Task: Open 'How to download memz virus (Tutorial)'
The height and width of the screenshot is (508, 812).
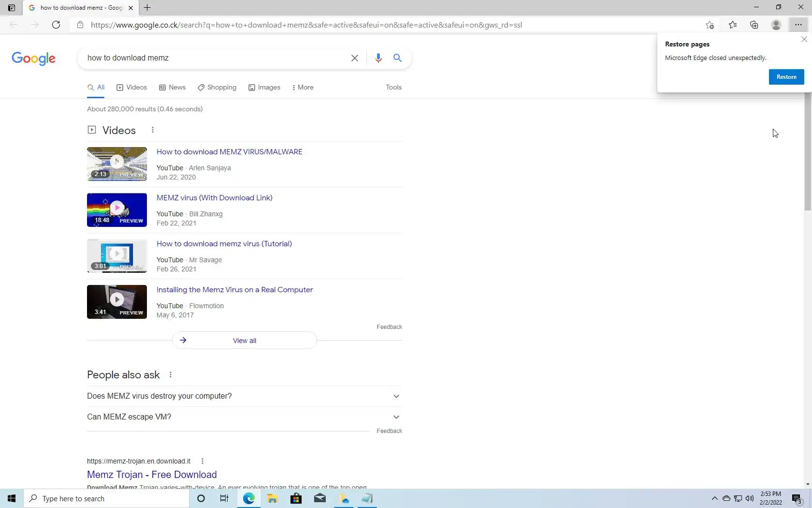Action: (x=224, y=244)
